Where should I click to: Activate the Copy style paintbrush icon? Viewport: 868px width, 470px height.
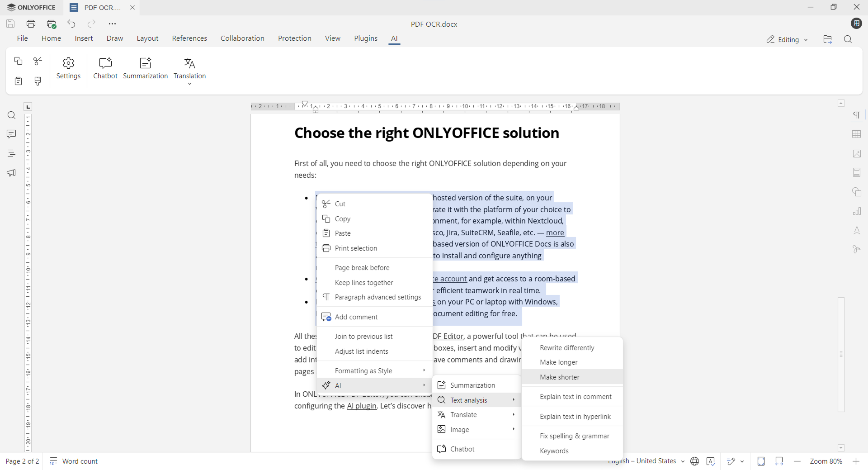[38, 81]
